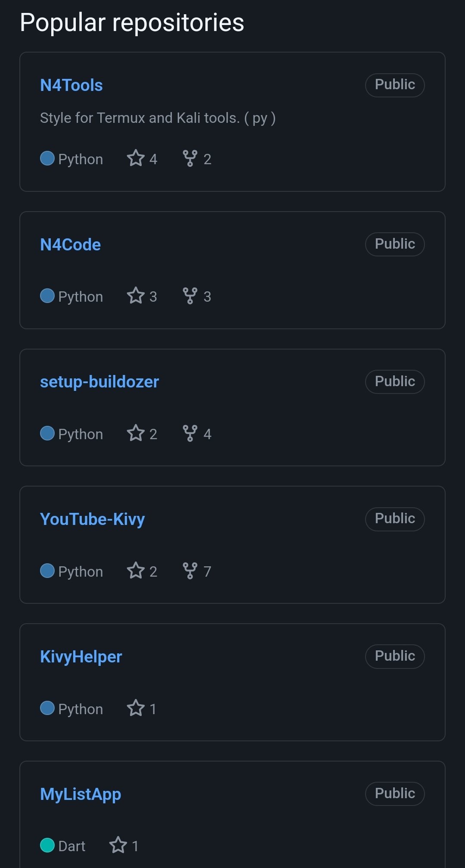Click the fork icon on N4Tools

[x=190, y=158]
